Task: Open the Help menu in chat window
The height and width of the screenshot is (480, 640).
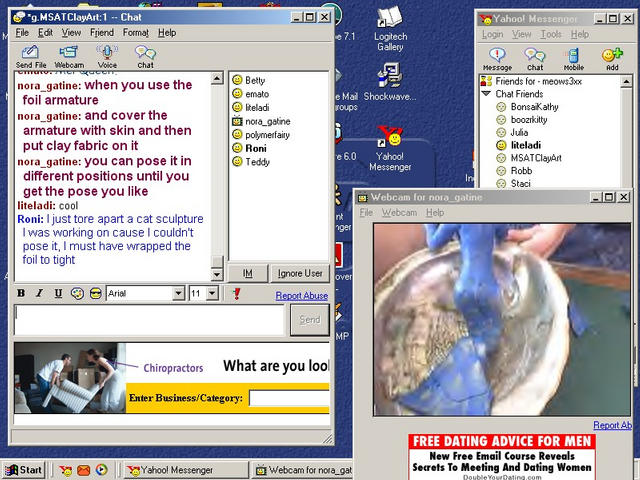Action: (167, 33)
